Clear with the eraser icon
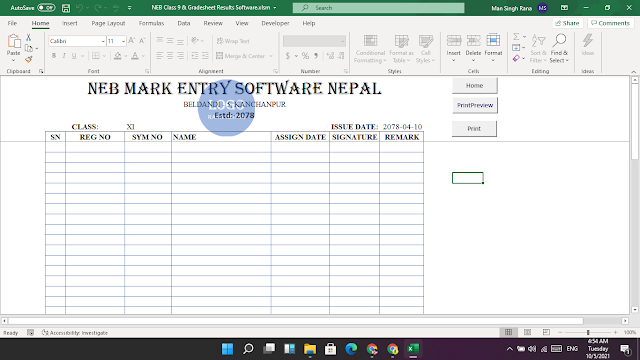 [516, 59]
